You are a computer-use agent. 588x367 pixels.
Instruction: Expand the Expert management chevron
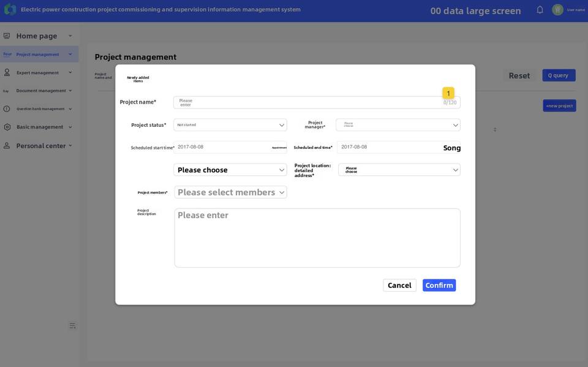pyautogui.click(x=70, y=72)
